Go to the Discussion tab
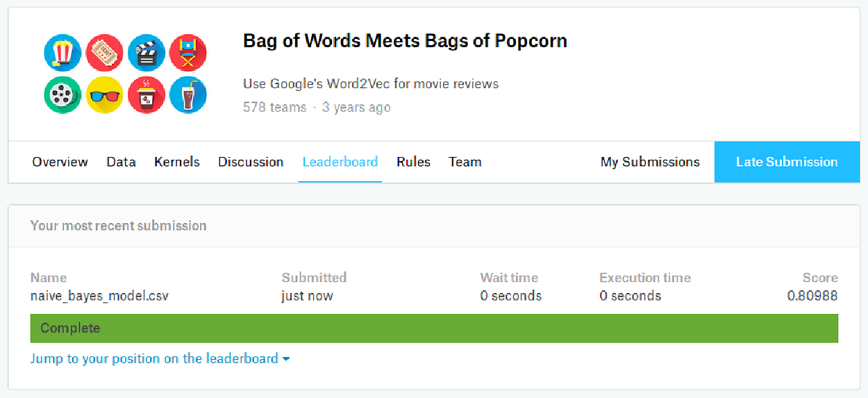Screen dimensions: 868x398 pos(251,162)
